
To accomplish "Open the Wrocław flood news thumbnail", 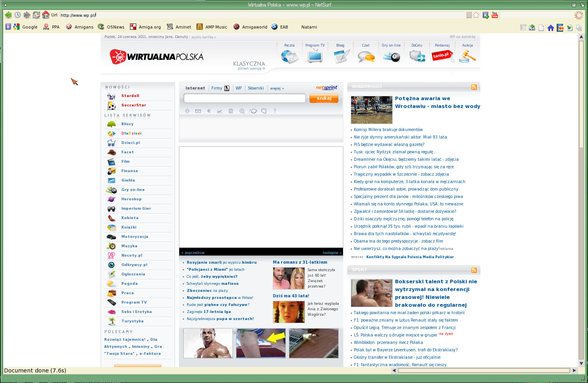I will (x=372, y=110).
